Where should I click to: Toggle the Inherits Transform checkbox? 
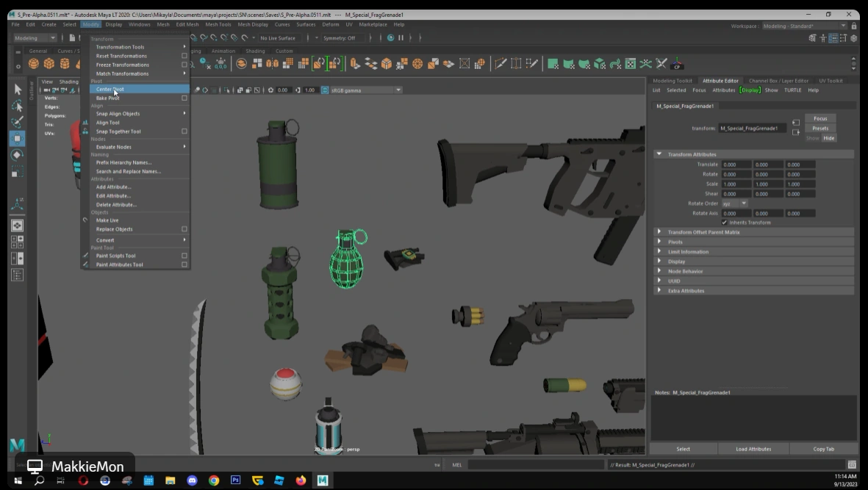725,222
